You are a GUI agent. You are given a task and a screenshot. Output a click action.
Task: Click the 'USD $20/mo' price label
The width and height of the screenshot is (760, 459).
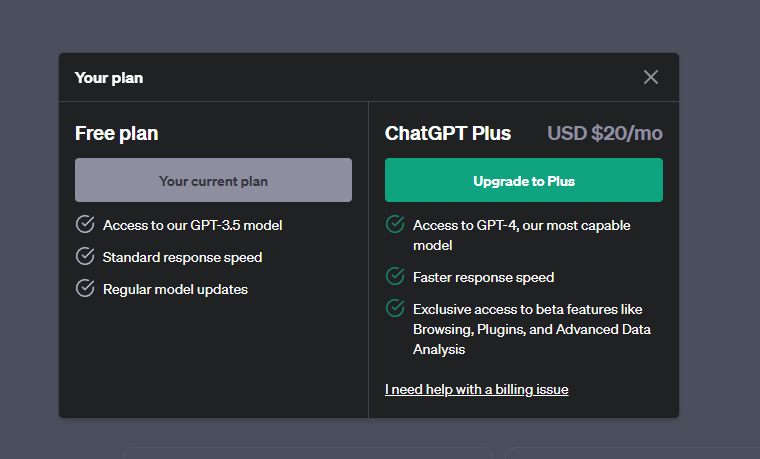pos(605,133)
